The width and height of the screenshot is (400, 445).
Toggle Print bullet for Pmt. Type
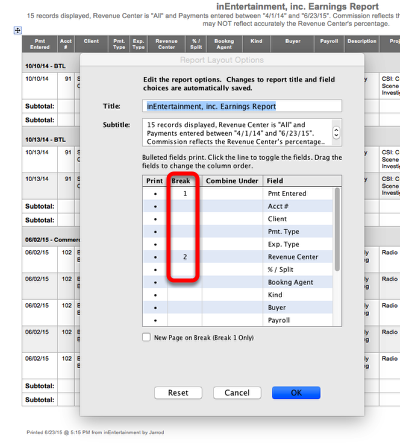pos(155,232)
